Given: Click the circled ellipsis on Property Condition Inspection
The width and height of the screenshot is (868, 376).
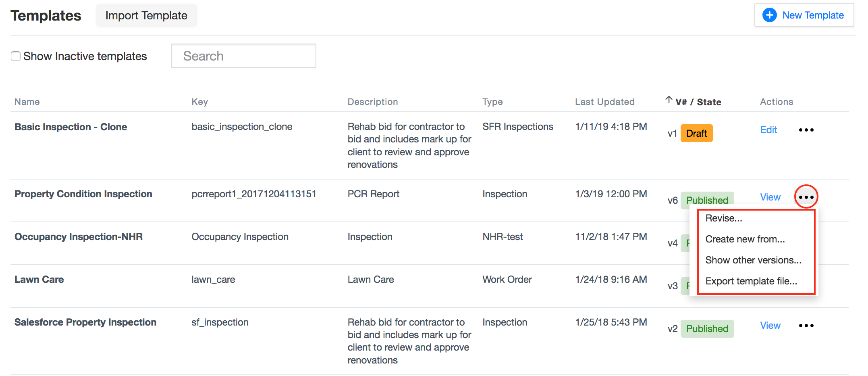Looking at the screenshot, I should (806, 196).
